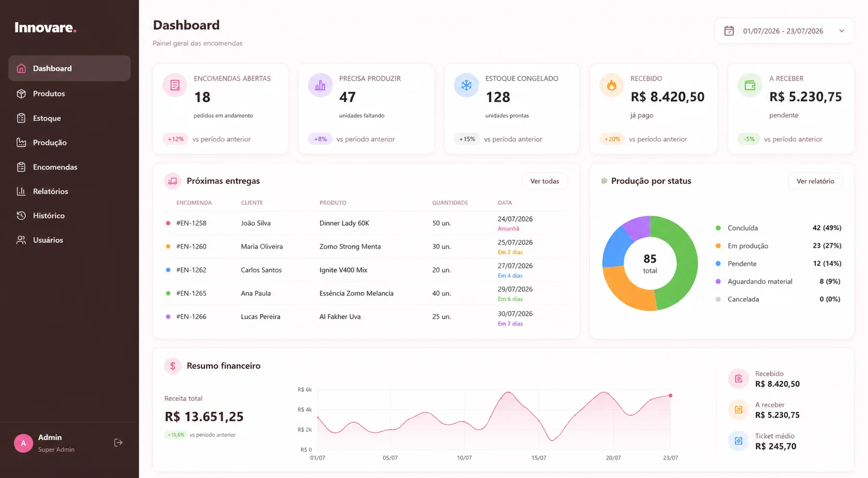The width and height of the screenshot is (868, 478).
Task: Click order #EN-1258
Action: pos(191,223)
